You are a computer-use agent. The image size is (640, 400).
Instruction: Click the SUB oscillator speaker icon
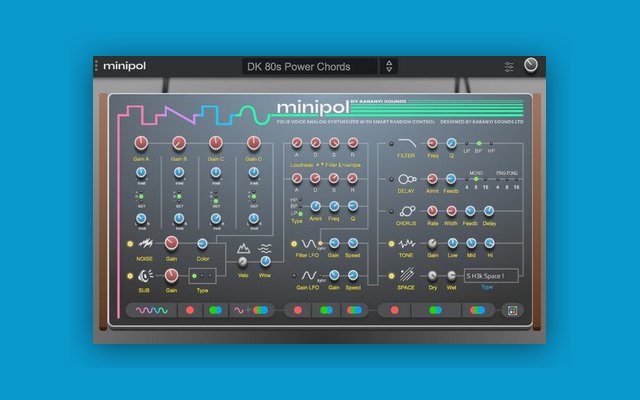[x=145, y=276]
